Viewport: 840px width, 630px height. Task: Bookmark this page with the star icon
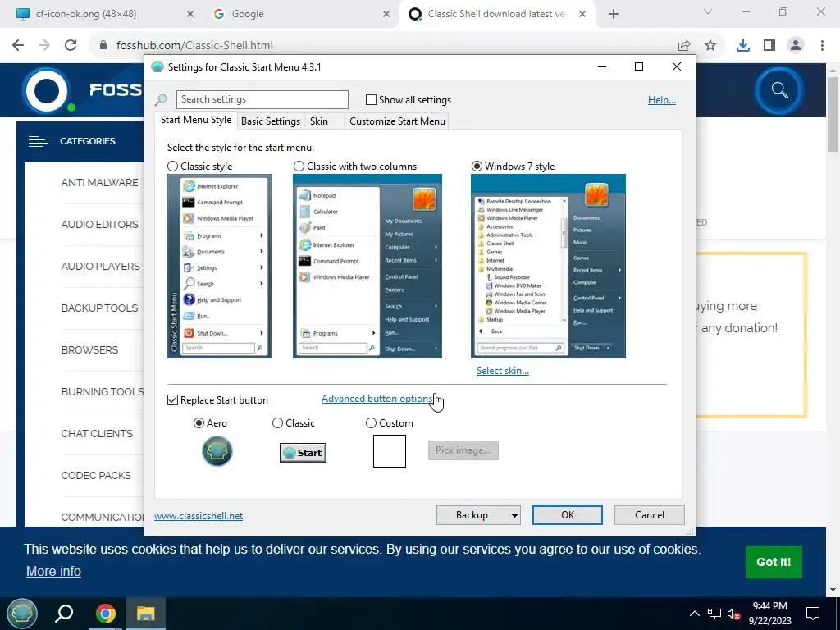[x=710, y=46]
